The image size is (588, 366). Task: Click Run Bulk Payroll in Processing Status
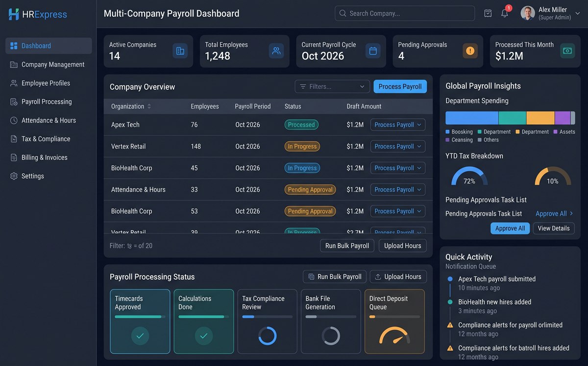[335, 277]
